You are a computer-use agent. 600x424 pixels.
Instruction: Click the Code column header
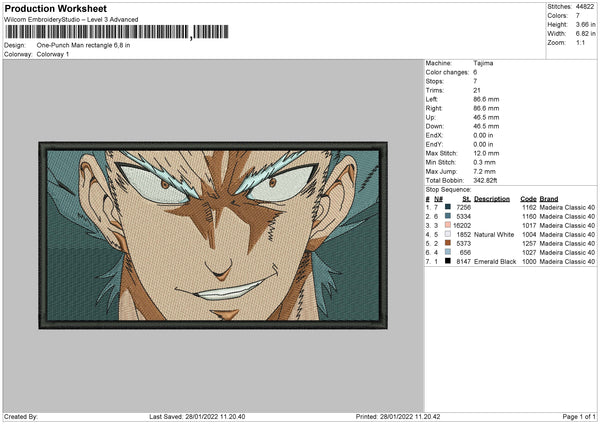pyautogui.click(x=528, y=198)
